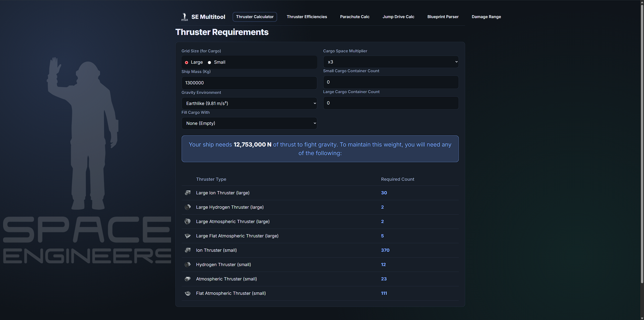The width and height of the screenshot is (644, 320).
Task: Open the Cargo Space Multiplier dropdown
Action: coord(391,62)
